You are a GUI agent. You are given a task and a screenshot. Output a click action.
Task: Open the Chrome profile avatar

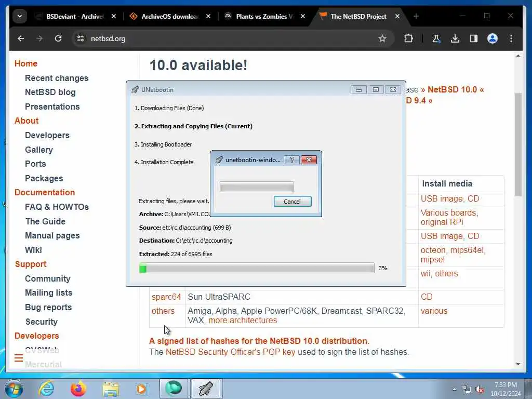coord(493,38)
